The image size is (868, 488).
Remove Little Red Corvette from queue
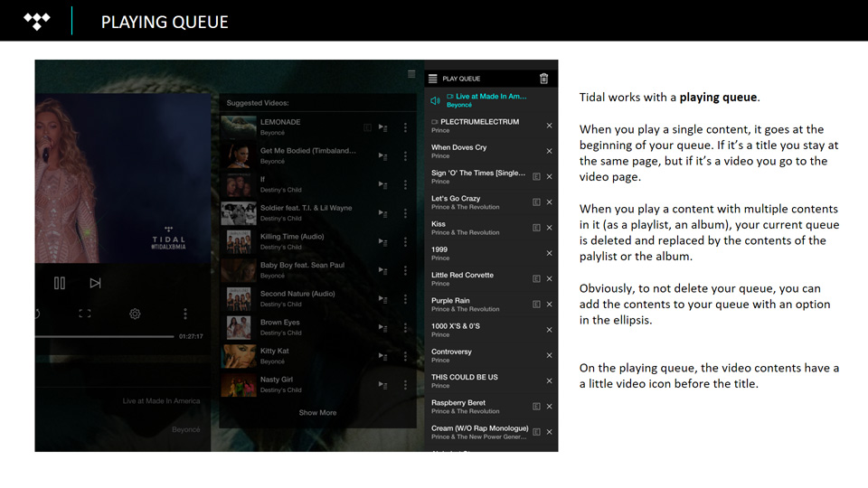coord(549,279)
